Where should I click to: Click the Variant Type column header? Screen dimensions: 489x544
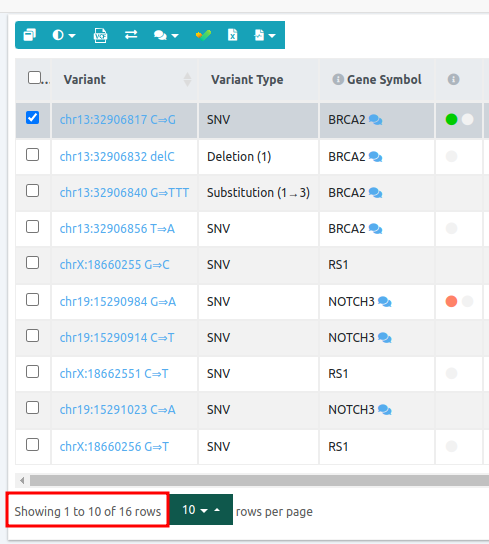coord(247,80)
